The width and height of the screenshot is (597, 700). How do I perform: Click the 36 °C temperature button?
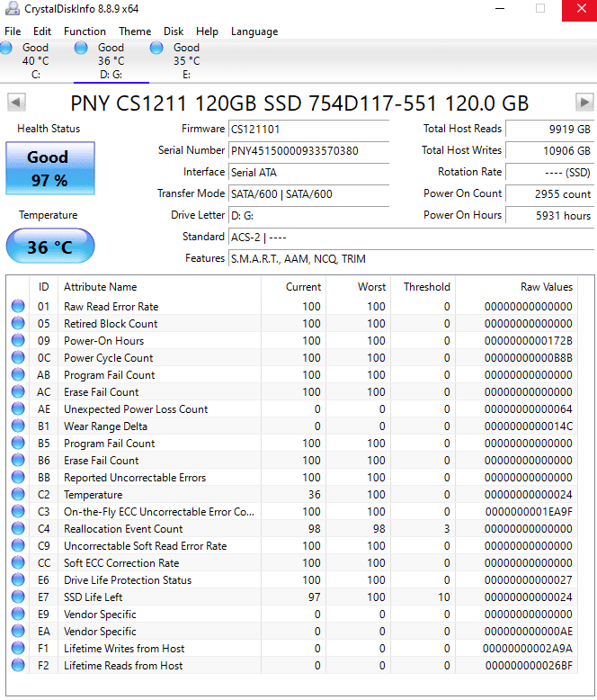coord(50,246)
